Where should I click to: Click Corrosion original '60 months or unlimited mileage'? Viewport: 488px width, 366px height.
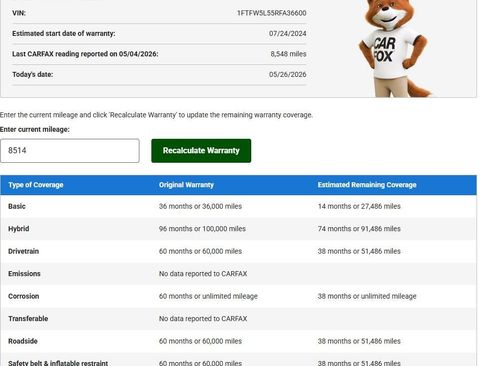point(208,296)
